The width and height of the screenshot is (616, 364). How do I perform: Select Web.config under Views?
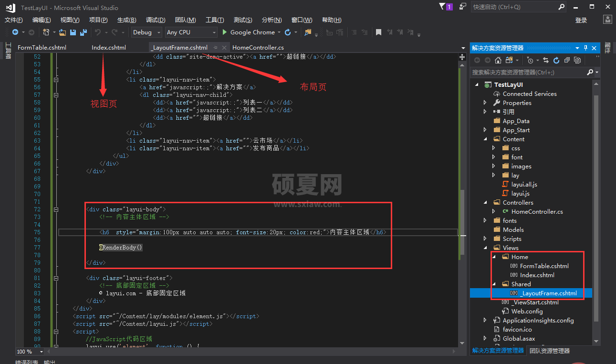point(527,312)
